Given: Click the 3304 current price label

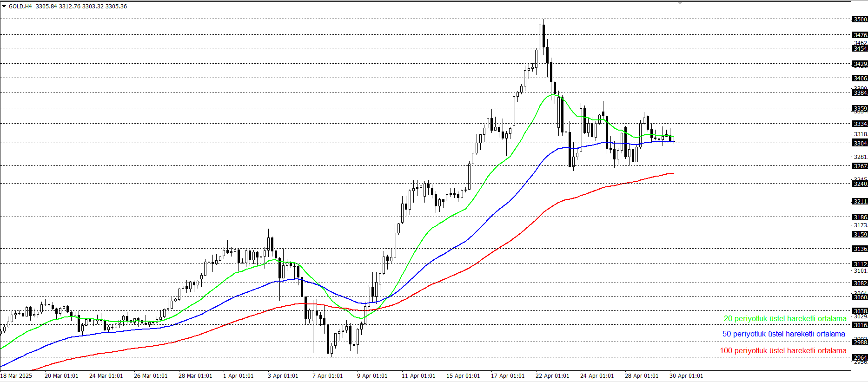Looking at the screenshot, I should 860,144.
